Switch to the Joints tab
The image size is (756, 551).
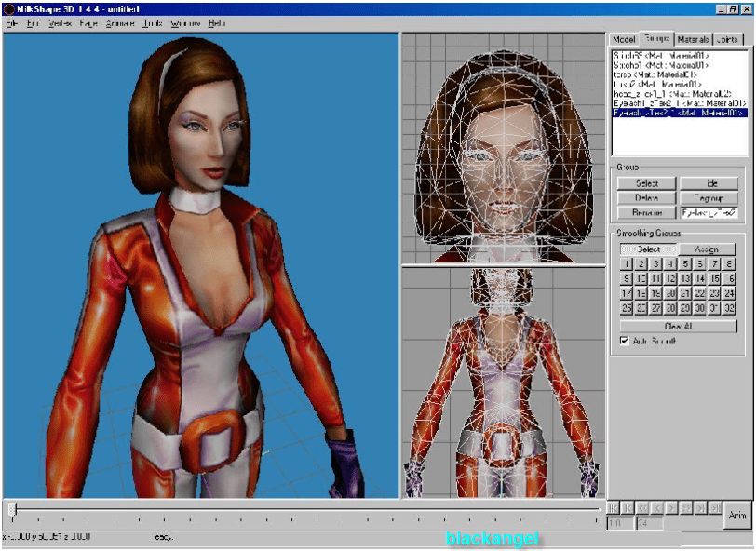pos(728,39)
